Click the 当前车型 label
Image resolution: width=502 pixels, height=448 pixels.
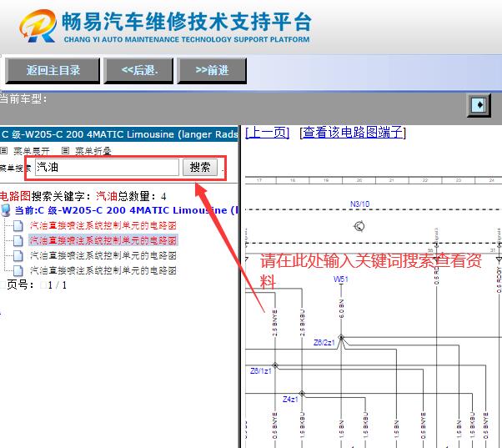coord(23,99)
